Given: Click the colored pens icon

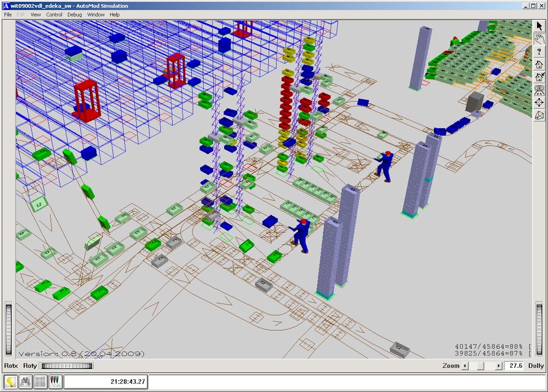Looking at the screenshot, I should [55, 382].
